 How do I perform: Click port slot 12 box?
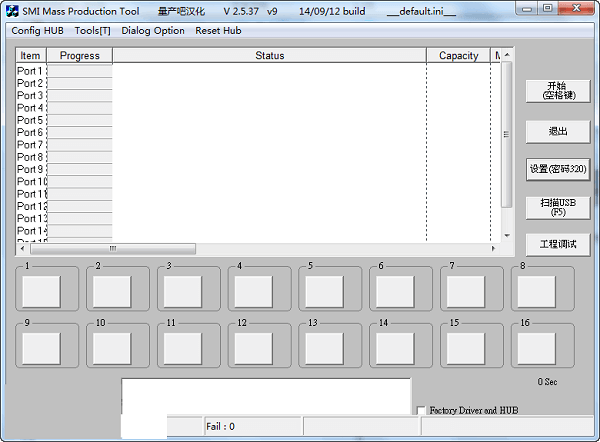pyautogui.click(x=255, y=347)
